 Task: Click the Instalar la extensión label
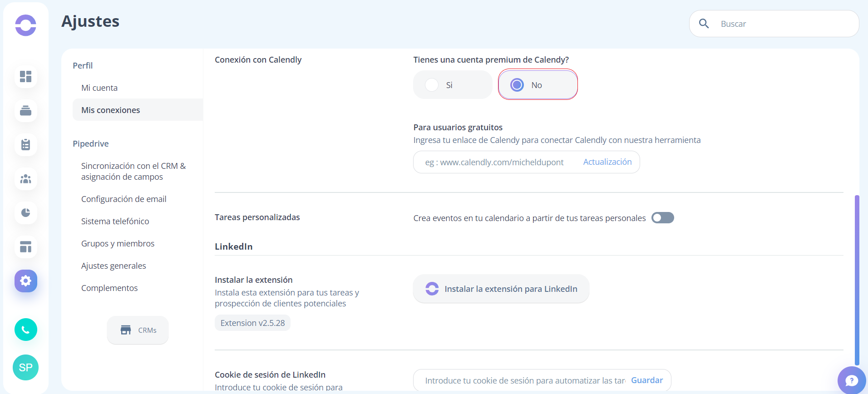pyautogui.click(x=254, y=280)
